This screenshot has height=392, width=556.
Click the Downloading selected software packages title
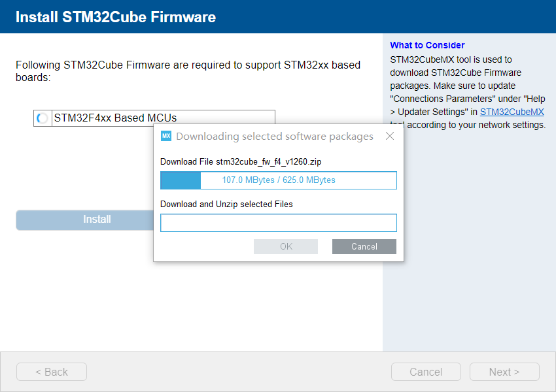(x=275, y=136)
